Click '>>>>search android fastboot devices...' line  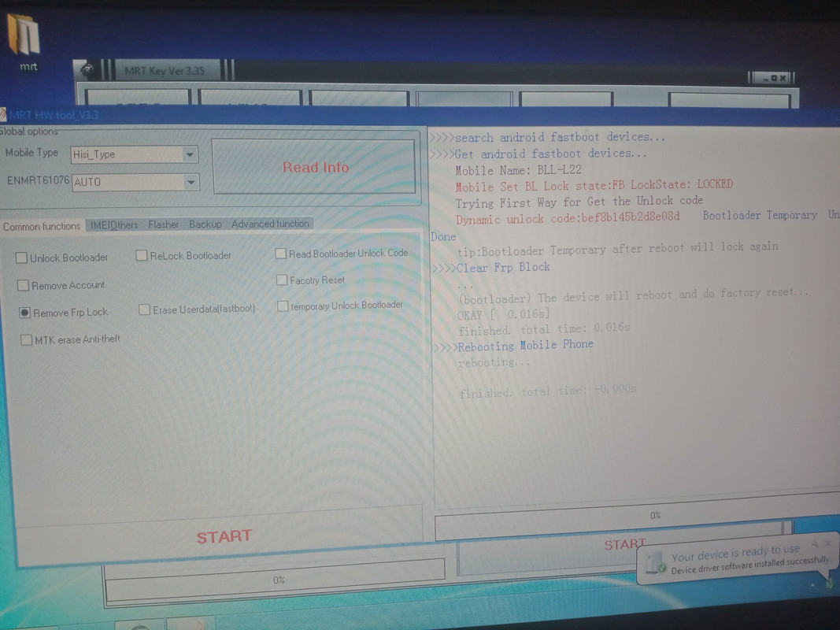coord(547,137)
